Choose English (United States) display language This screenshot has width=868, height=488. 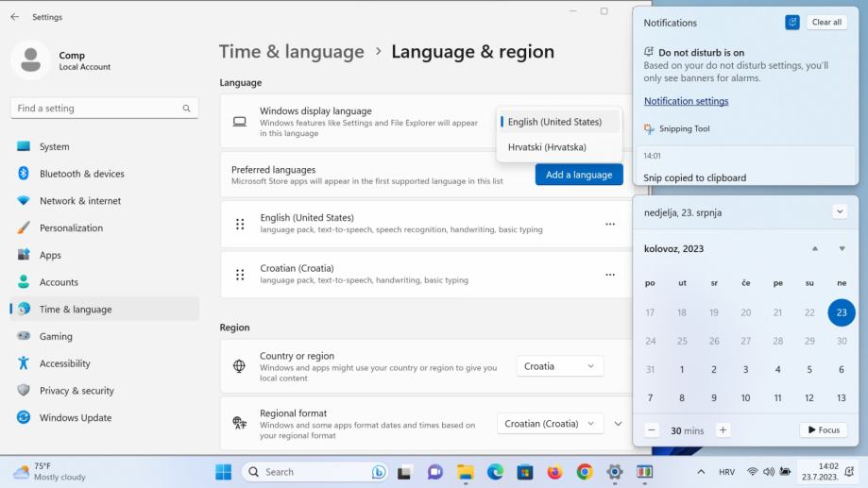(559, 122)
